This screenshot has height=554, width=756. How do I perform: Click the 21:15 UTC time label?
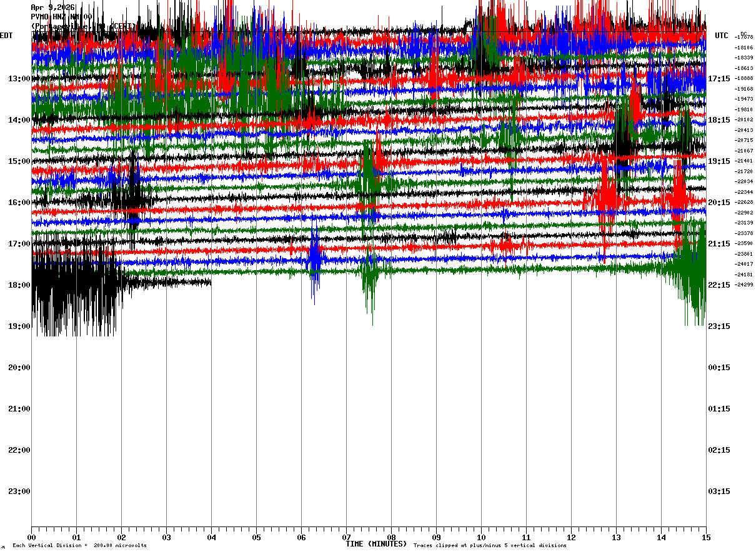pyautogui.click(x=719, y=244)
